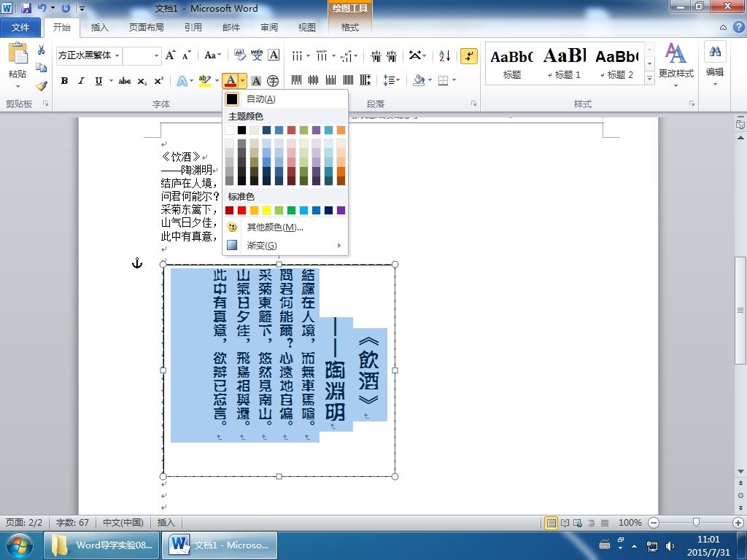This screenshot has height=560, width=747.
Task: Click the Save icon in quick access toolbar
Action: click(x=26, y=8)
